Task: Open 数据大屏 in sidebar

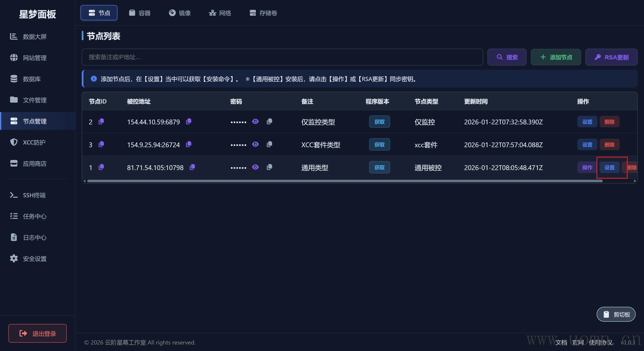Action: coord(35,37)
